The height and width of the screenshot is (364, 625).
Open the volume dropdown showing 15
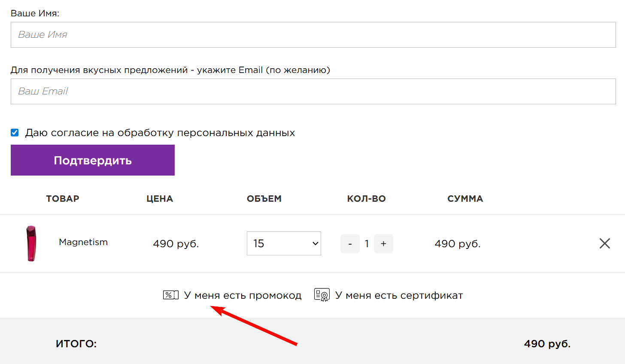[x=284, y=243]
